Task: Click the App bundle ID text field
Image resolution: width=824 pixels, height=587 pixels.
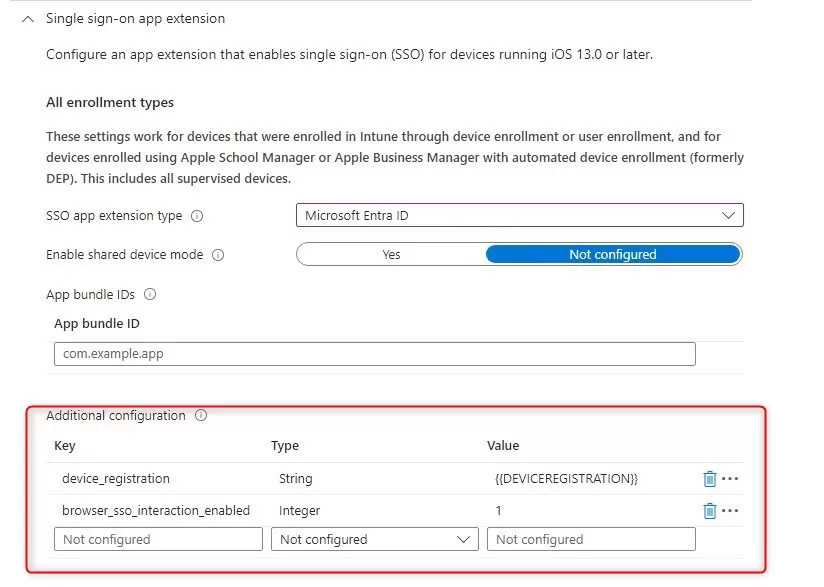Action: click(374, 354)
